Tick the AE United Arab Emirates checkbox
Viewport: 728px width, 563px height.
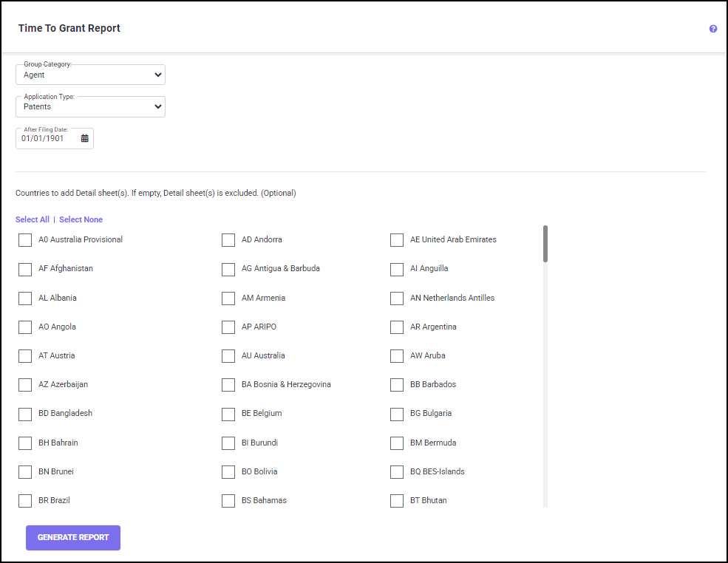click(x=397, y=240)
